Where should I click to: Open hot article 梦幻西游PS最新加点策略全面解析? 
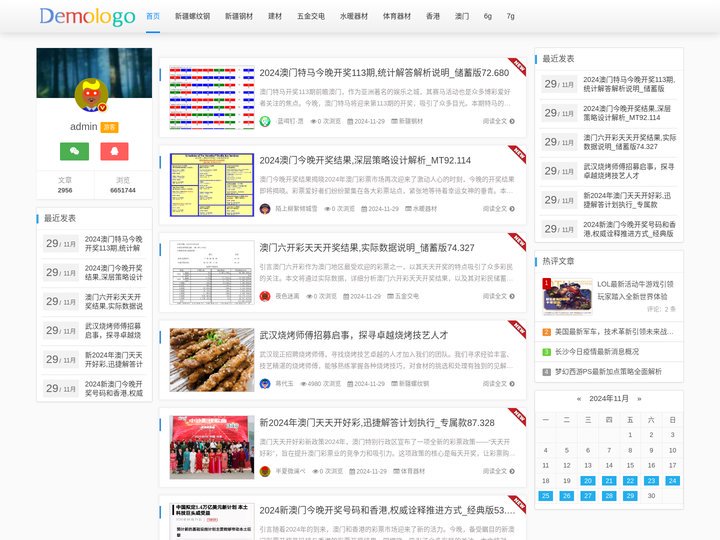(608, 372)
